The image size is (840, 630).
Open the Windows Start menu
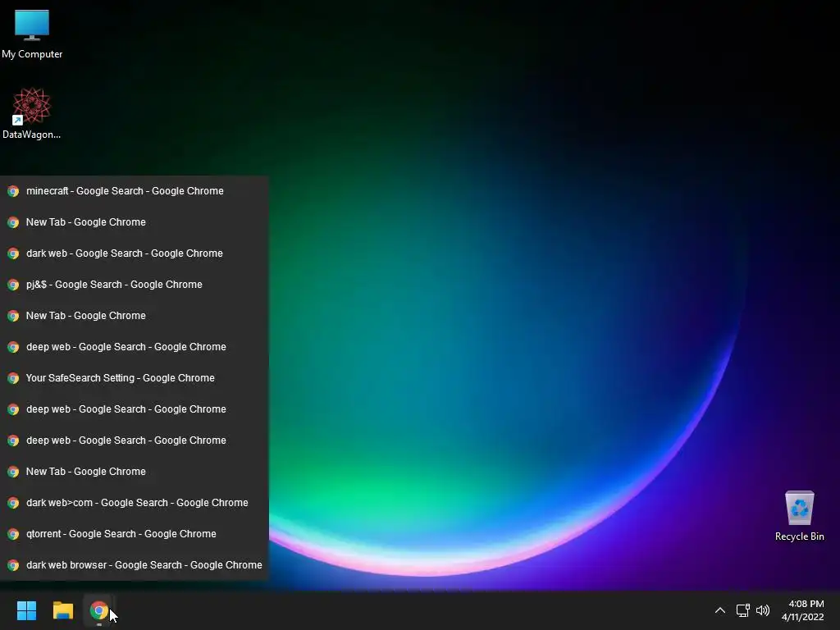(x=26, y=610)
